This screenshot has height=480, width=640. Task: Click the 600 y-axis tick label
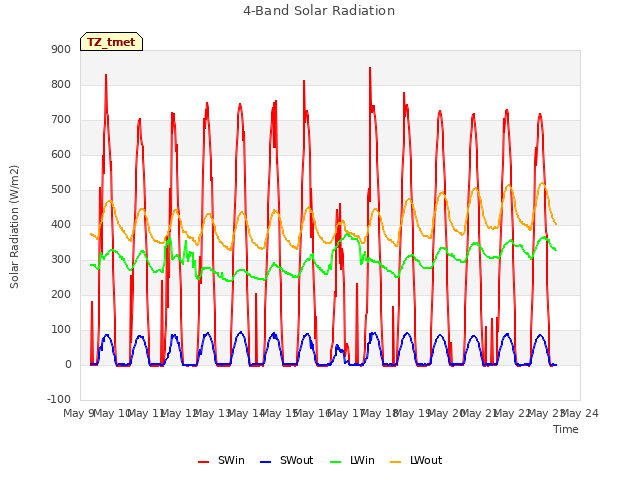[x=61, y=154]
